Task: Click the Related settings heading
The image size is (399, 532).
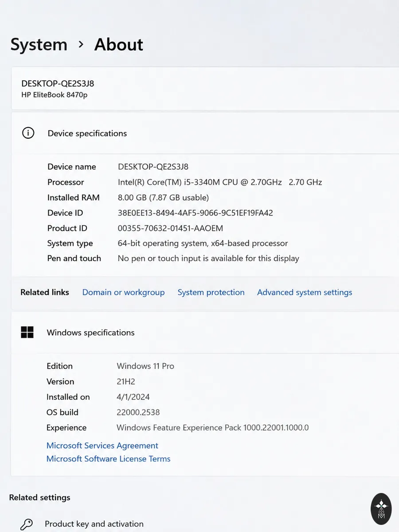Action: [39, 497]
